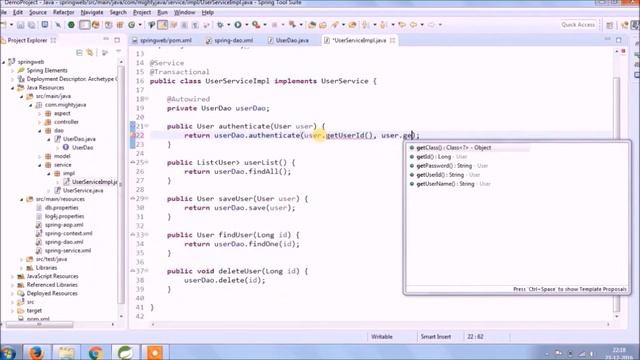This screenshot has width=640, height=360.
Task: Collapse the springweb project node
Action: point(4,62)
